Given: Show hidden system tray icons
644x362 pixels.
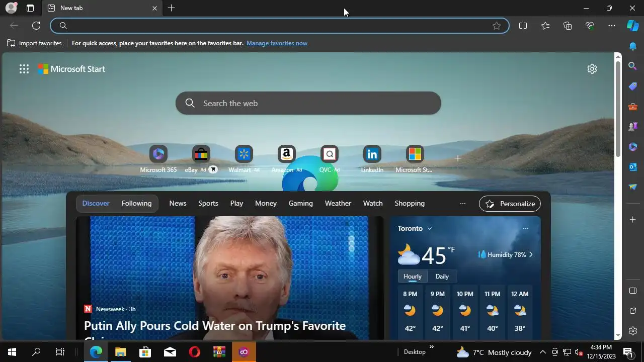Looking at the screenshot, I should (x=543, y=352).
